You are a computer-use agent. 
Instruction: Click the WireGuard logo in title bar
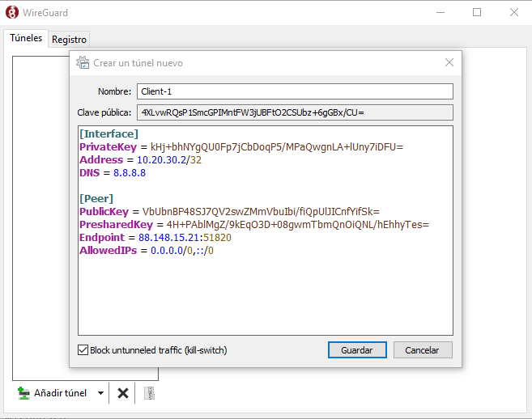(13, 13)
